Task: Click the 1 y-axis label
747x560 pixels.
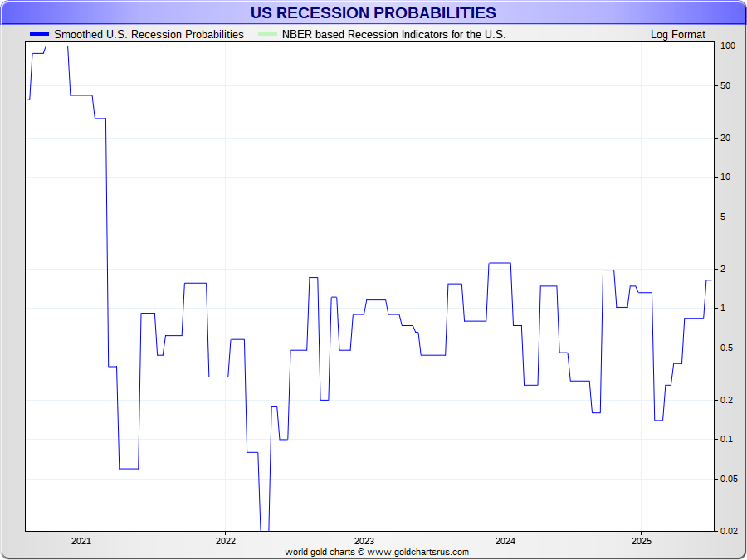Action: tap(723, 308)
